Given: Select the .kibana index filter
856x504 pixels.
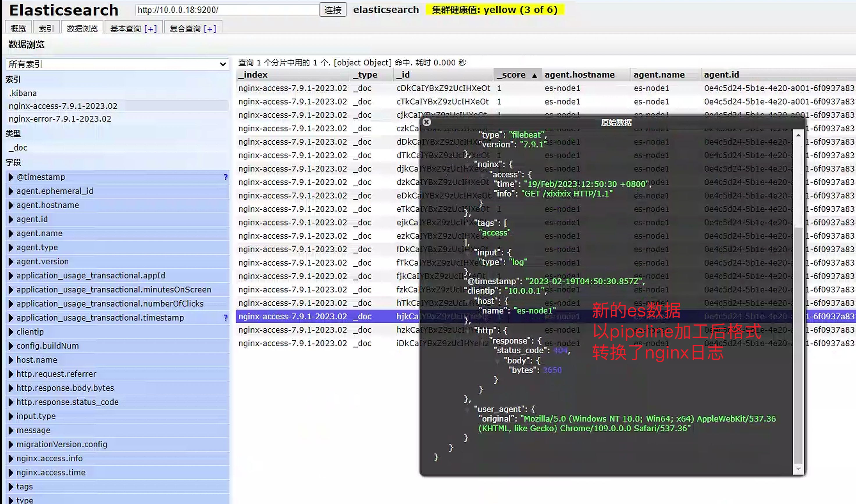Looking at the screenshot, I should click(x=23, y=93).
